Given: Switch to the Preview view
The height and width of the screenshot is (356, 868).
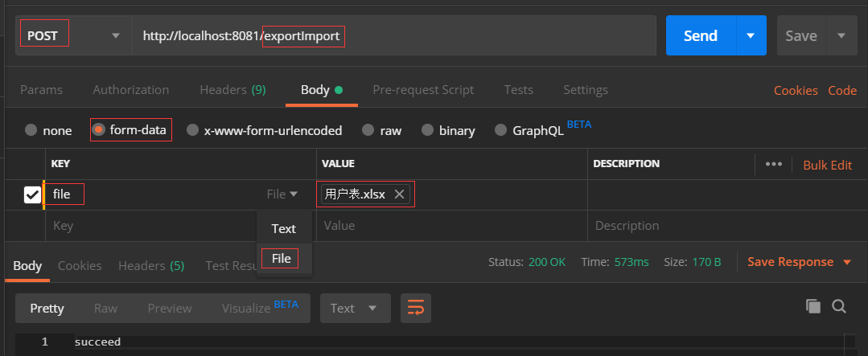Looking at the screenshot, I should coord(170,309).
